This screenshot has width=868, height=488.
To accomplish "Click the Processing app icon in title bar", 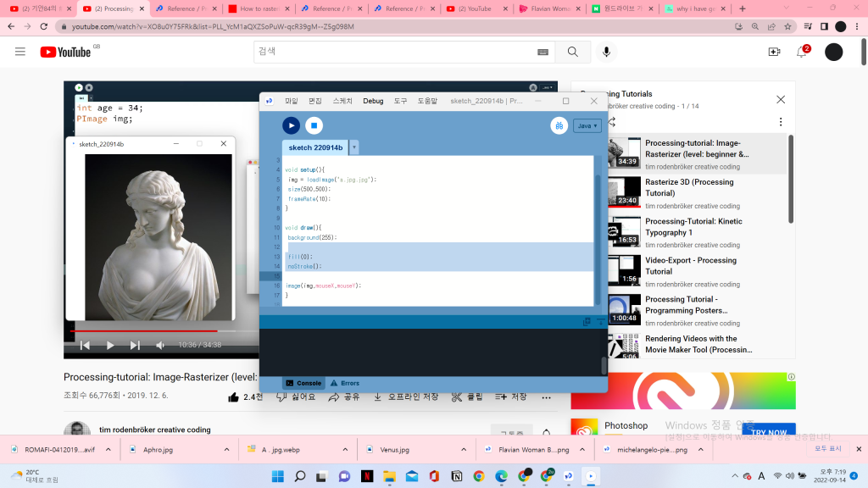I will [269, 101].
